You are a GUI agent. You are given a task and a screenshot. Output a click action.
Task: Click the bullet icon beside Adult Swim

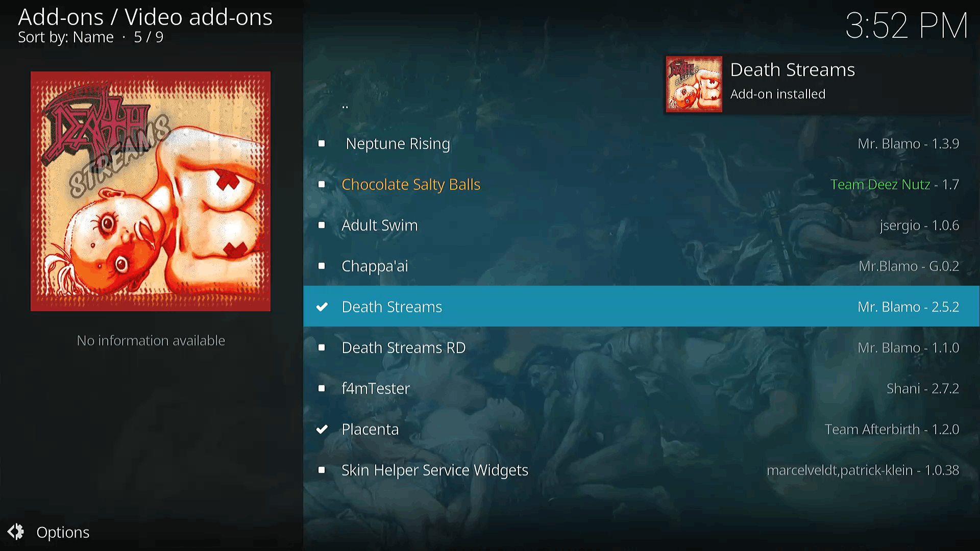click(x=322, y=225)
